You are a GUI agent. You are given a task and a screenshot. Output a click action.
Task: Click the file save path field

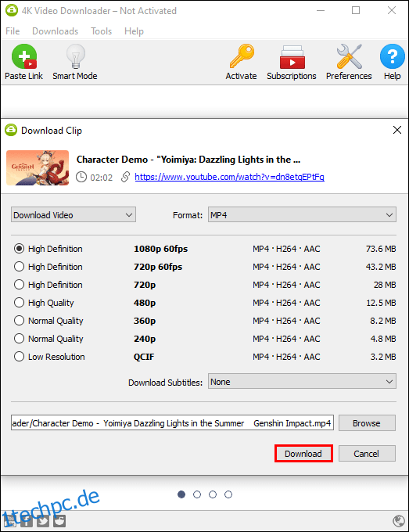(172, 423)
